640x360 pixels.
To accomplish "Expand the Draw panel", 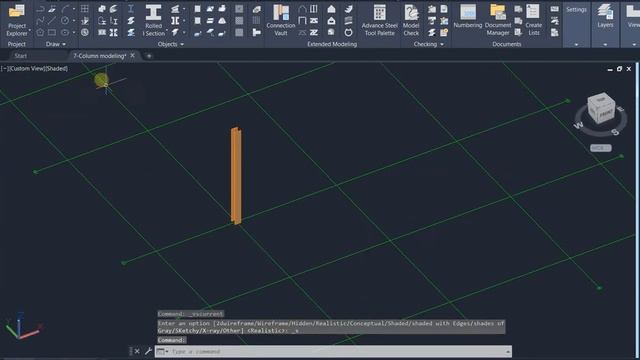I will tap(56, 44).
